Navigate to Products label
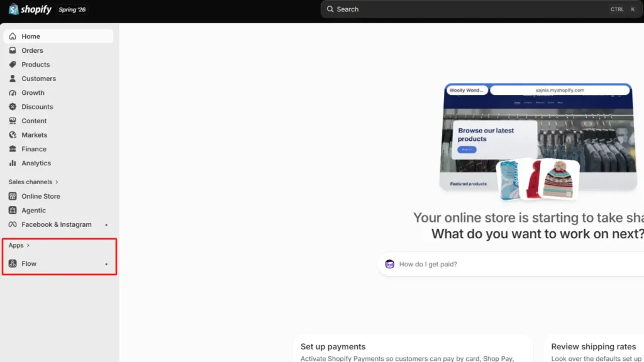644x362 pixels. pos(35,65)
